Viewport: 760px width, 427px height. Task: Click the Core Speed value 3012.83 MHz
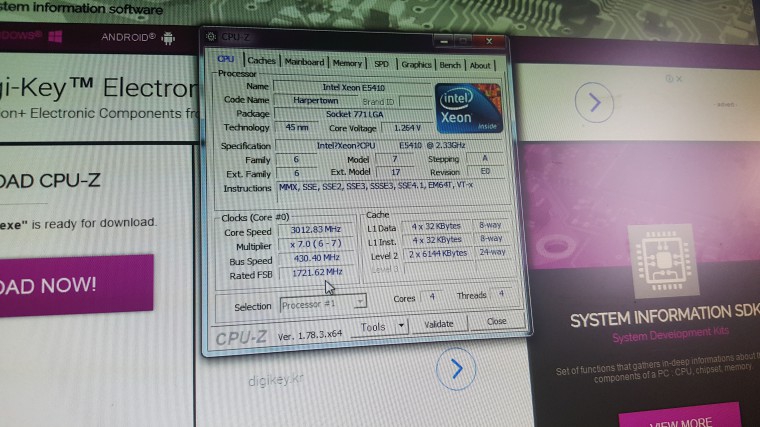pos(316,229)
